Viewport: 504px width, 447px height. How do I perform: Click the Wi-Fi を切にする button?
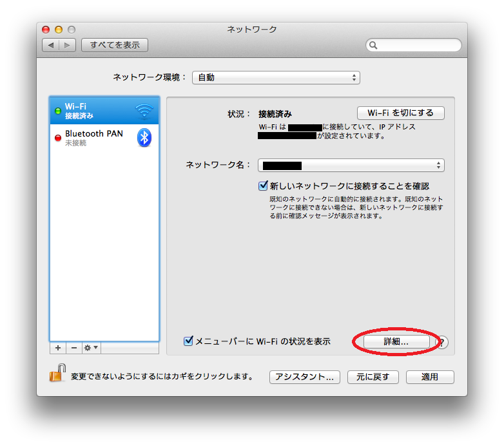(400, 113)
